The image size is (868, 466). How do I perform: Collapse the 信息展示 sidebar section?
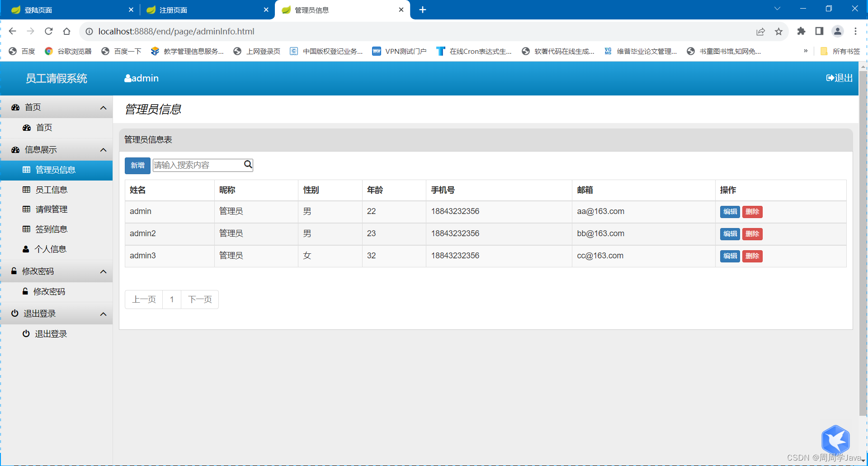pos(103,150)
